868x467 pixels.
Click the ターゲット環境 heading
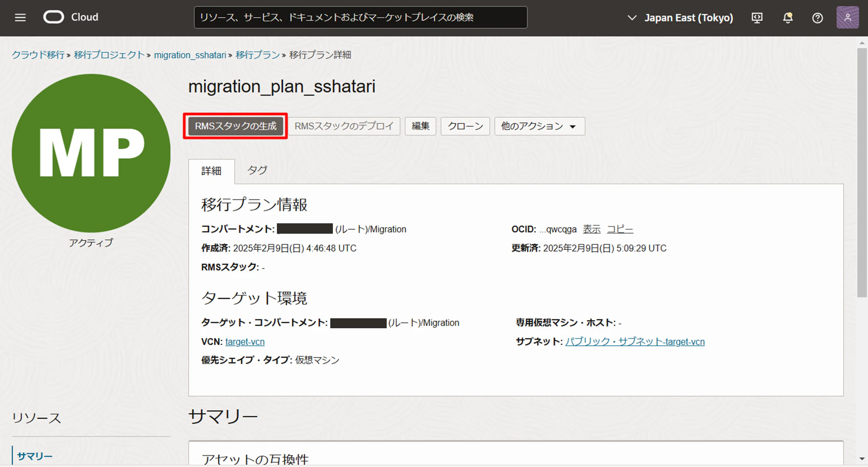coord(254,298)
